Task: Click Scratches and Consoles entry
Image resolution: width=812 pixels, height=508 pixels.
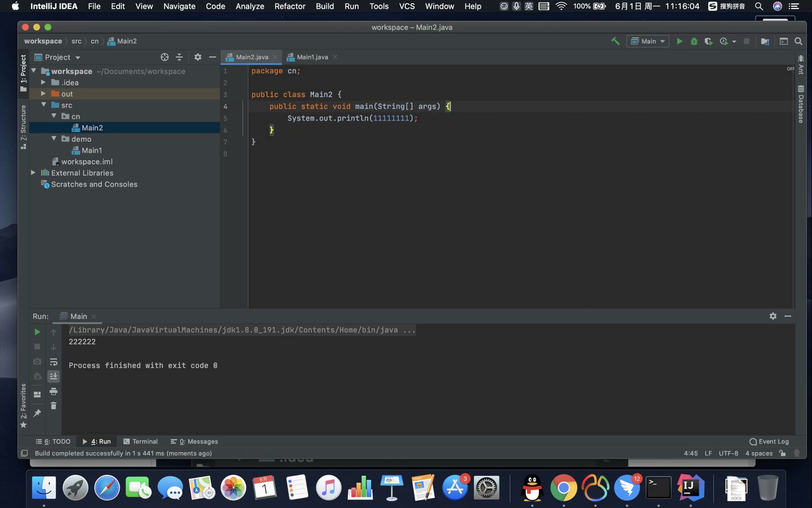Action: coord(94,184)
